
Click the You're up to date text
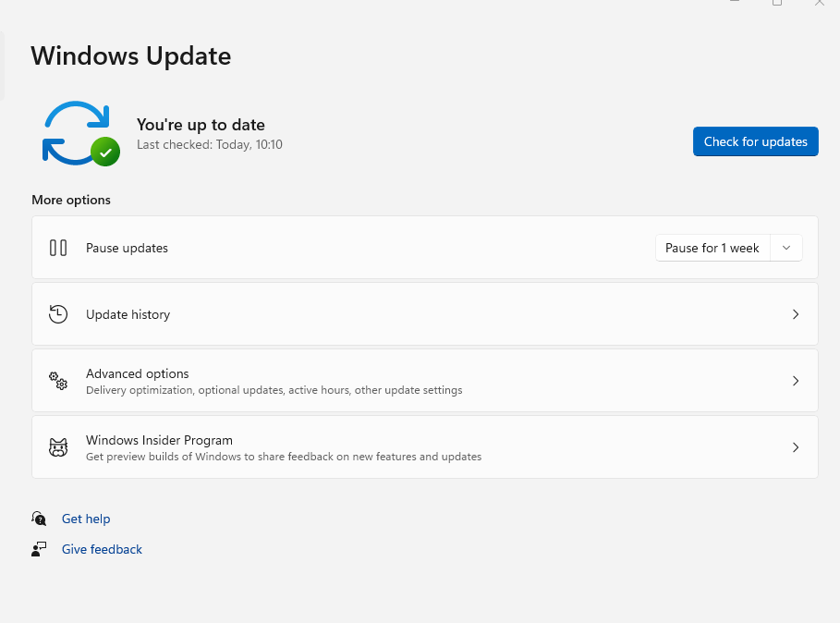coord(201,125)
